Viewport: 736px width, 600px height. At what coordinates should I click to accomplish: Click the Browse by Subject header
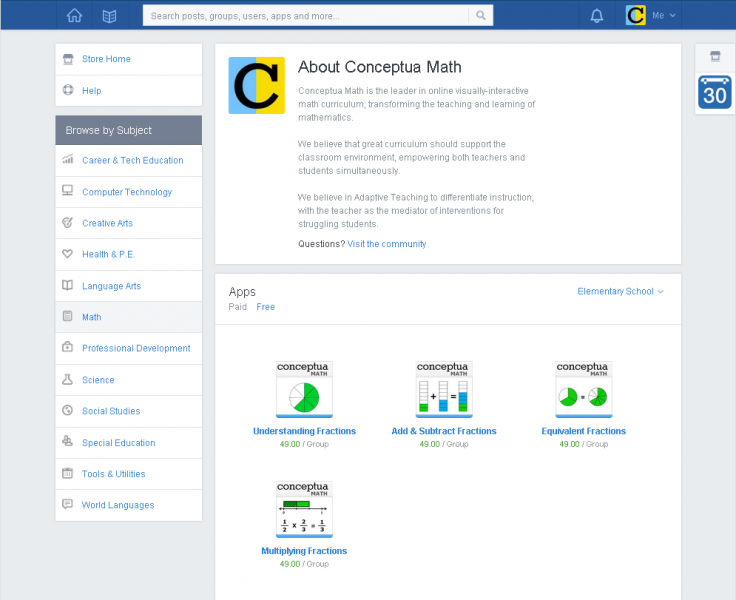coord(129,130)
